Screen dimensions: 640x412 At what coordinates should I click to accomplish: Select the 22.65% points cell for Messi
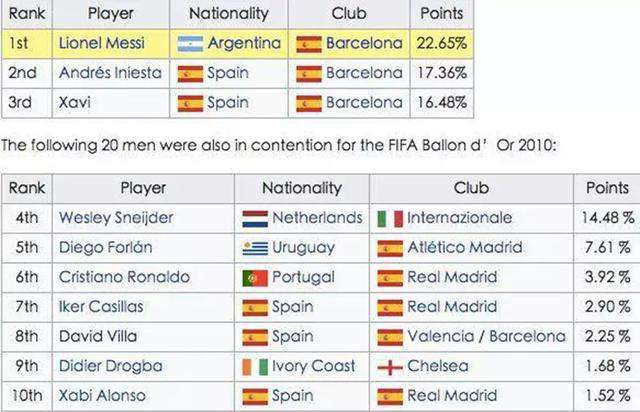(442, 43)
